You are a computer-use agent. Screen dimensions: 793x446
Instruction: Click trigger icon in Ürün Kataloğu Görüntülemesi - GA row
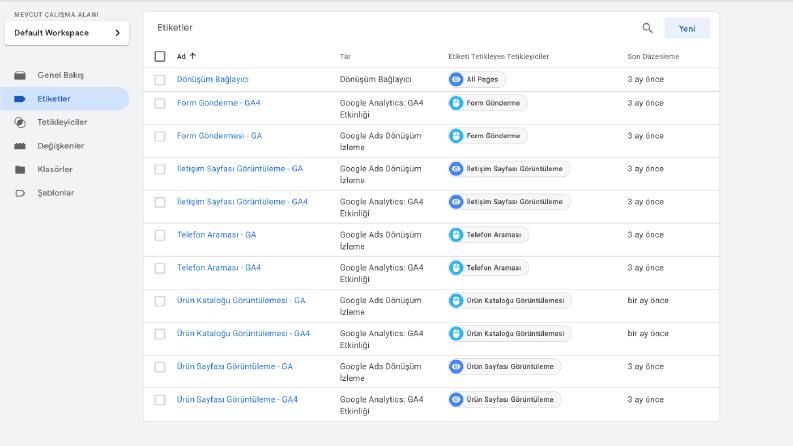click(456, 300)
